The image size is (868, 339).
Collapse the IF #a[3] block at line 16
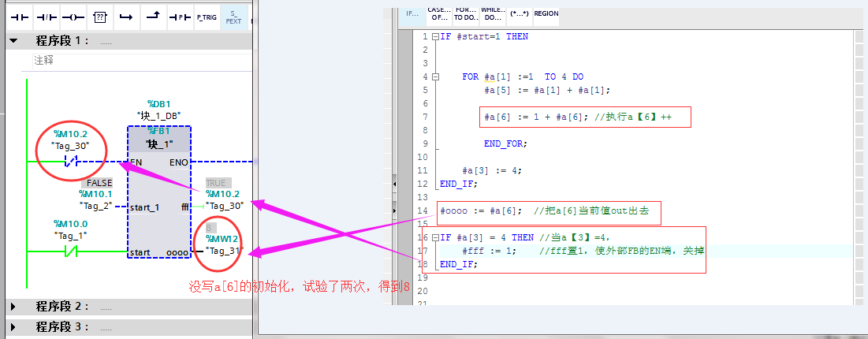point(435,237)
